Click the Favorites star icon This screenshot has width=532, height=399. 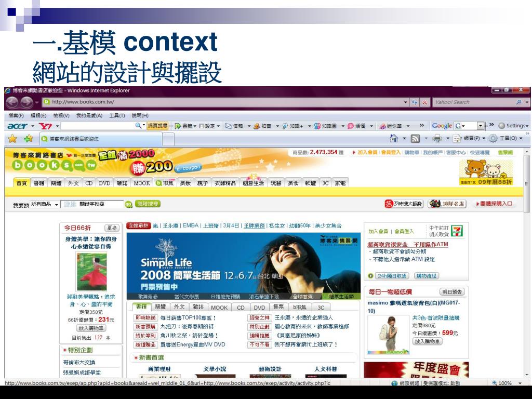coord(12,138)
